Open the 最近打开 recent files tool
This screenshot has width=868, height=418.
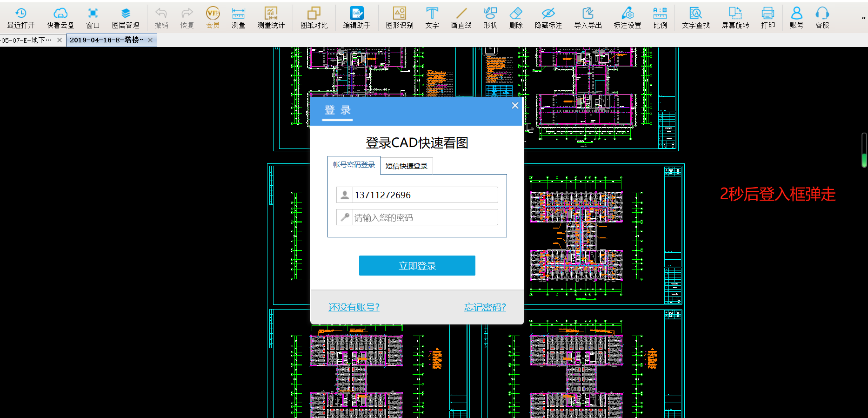(x=21, y=18)
